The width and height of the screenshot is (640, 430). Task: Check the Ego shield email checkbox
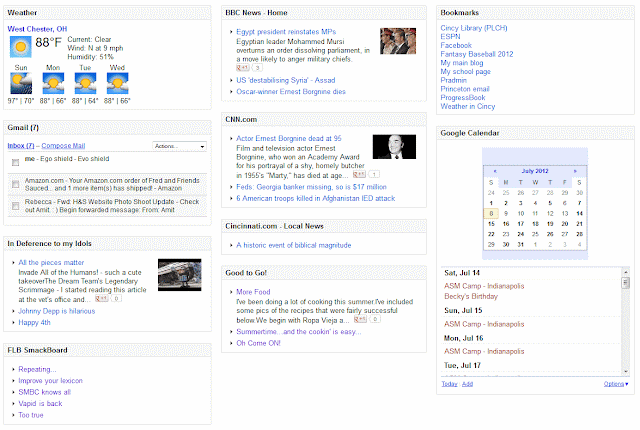(16, 163)
